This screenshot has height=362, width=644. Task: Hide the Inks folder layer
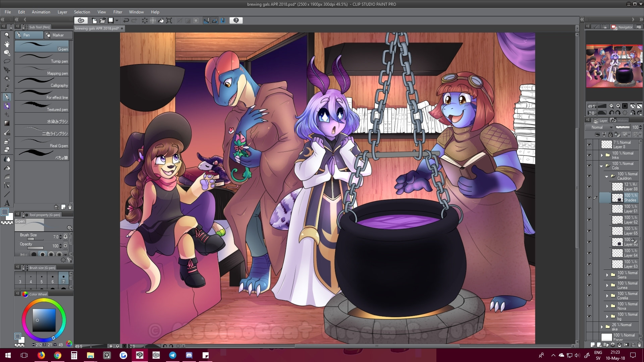[x=589, y=155]
